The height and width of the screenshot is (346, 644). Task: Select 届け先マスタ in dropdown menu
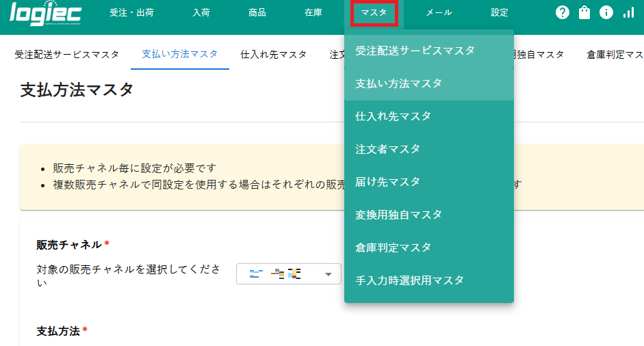(x=429, y=183)
